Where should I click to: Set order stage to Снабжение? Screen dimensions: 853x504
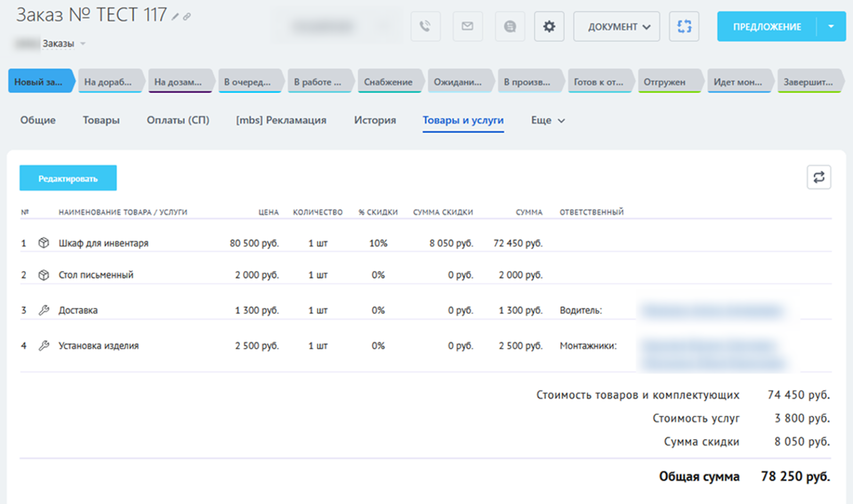[x=389, y=82]
